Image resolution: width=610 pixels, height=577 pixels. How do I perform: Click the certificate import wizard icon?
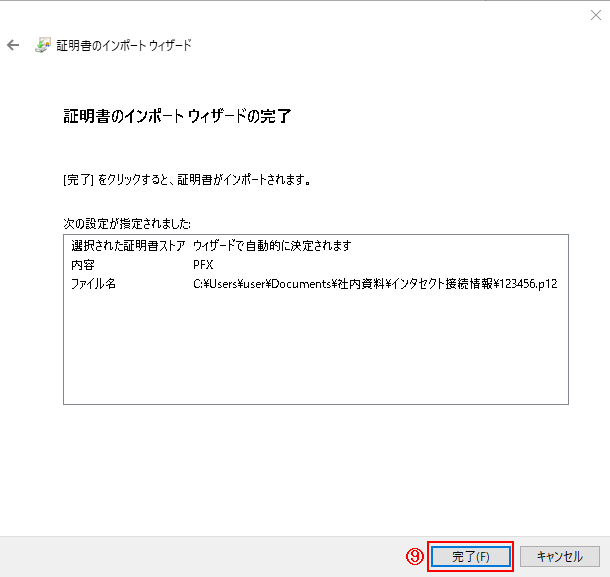pyautogui.click(x=44, y=46)
